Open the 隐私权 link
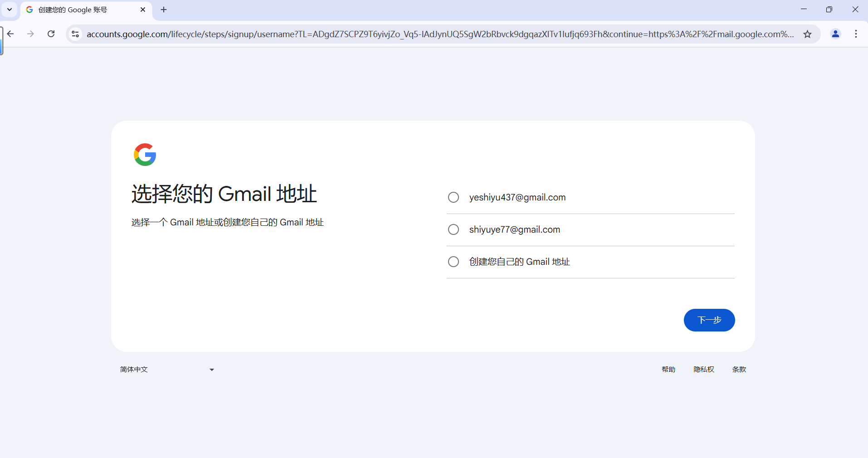The image size is (868, 458). coord(704,370)
